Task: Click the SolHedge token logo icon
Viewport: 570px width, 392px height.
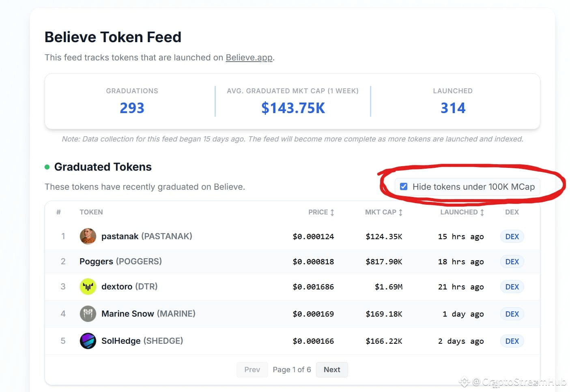Action: click(x=88, y=341)
